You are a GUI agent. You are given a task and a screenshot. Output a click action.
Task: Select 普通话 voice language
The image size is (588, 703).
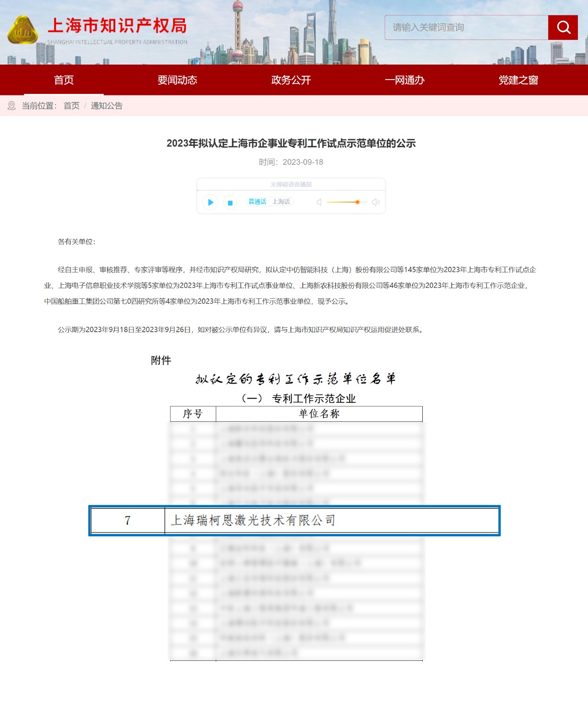point(258,202)
